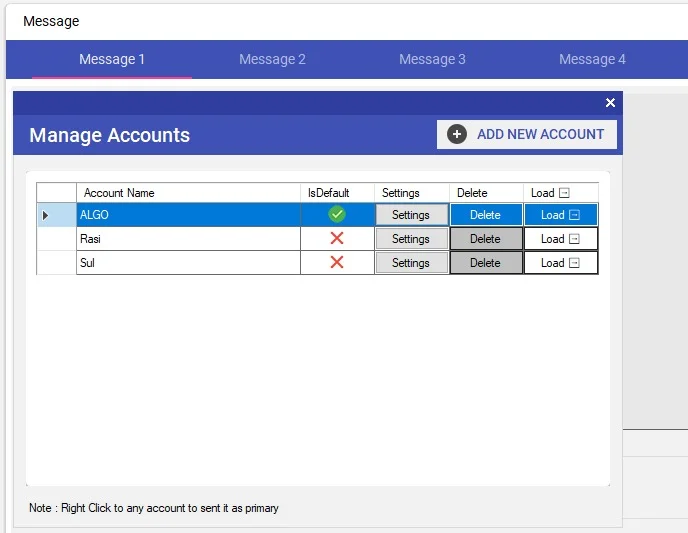Viewport: 688px width, 533px height.
Task: Click the green checkmark for ALGO account
Action: point(337,215)
